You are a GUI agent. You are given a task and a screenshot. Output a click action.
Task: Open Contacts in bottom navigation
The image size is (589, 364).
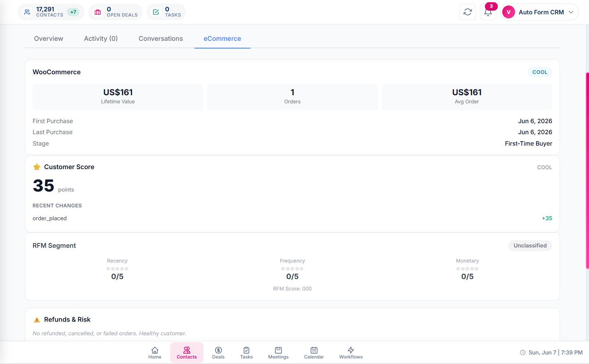coord(187,353)
